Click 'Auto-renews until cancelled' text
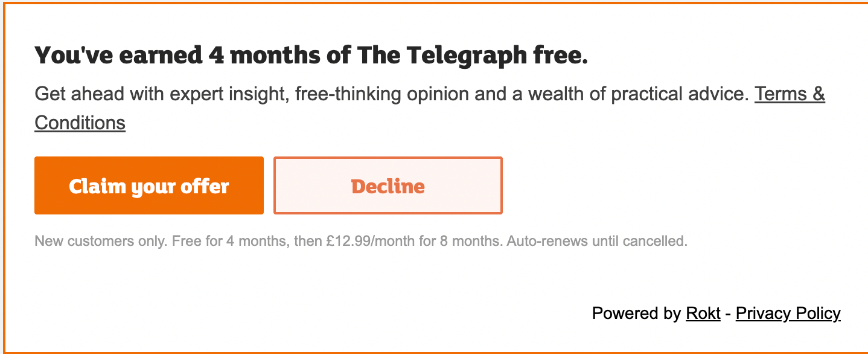 [x=596, y=242]
